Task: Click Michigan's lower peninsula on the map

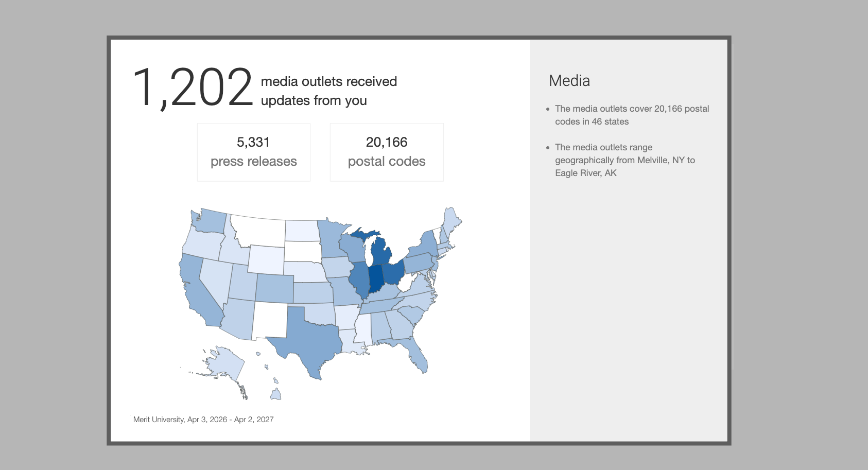Action: click(381, 252)
